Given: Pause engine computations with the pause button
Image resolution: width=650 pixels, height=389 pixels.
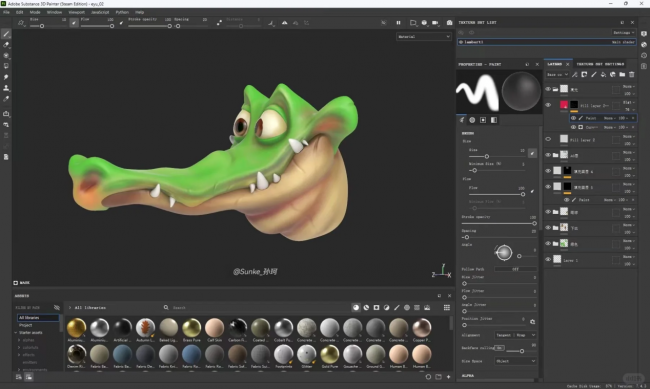Looking at the screenshot, I should 398,23.
